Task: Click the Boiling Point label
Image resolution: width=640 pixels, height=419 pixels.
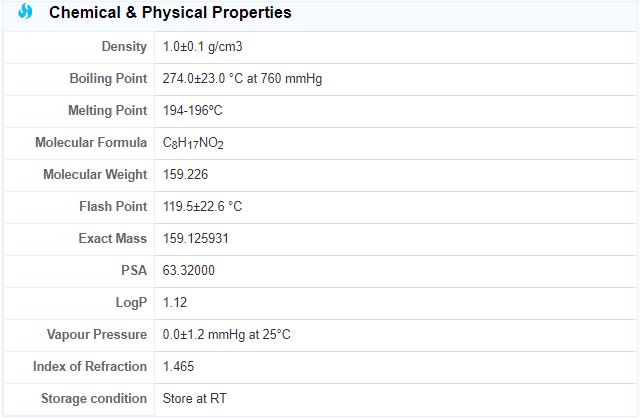Action: pos(108,79)
